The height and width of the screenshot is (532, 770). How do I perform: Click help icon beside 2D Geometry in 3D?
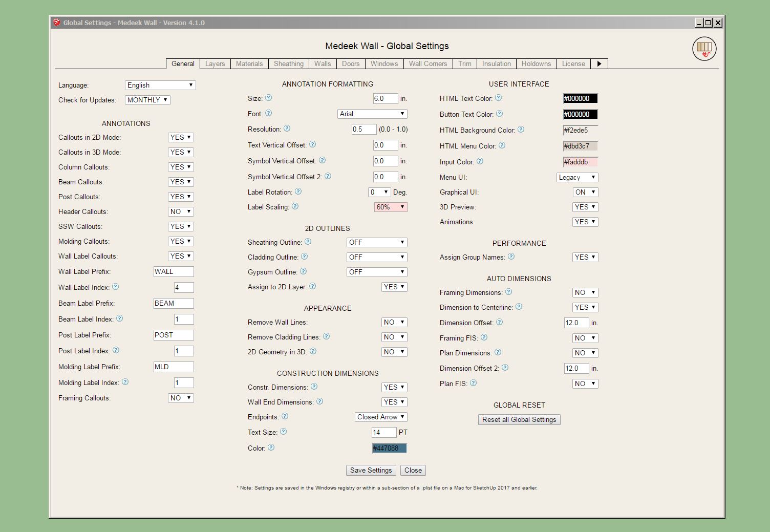pos(313,351)
